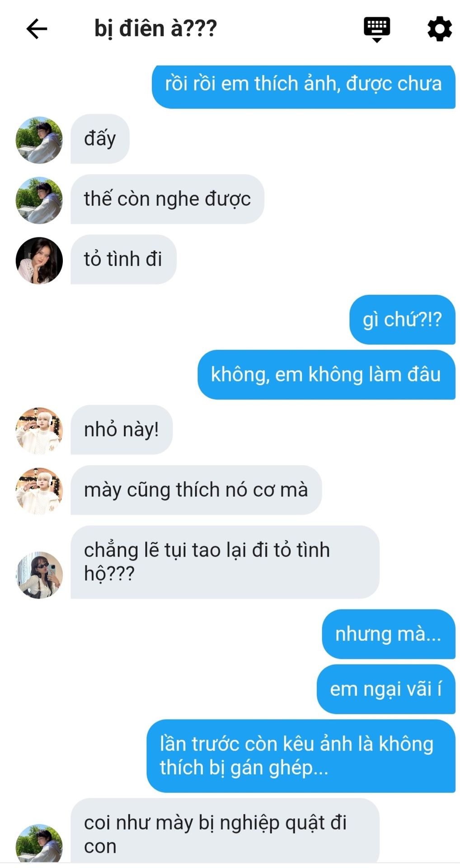Tap the avatar beside 'thế còn nghe được'
Viewport: 460px width, 868px height.
click(x=39, y=200)
